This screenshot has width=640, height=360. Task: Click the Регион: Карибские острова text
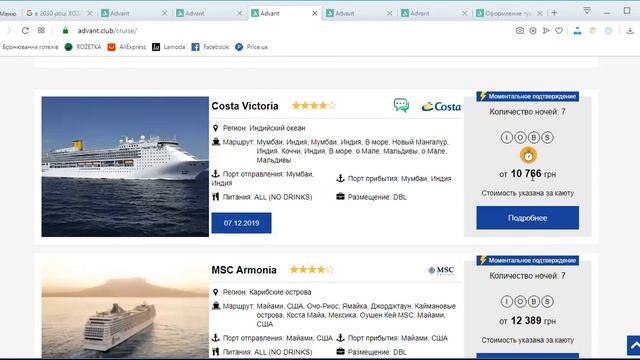[267, 292]
